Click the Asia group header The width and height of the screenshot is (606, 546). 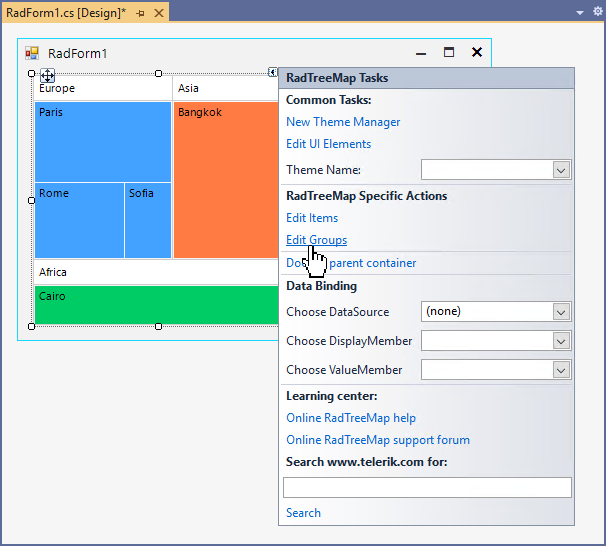coord(226,88)
